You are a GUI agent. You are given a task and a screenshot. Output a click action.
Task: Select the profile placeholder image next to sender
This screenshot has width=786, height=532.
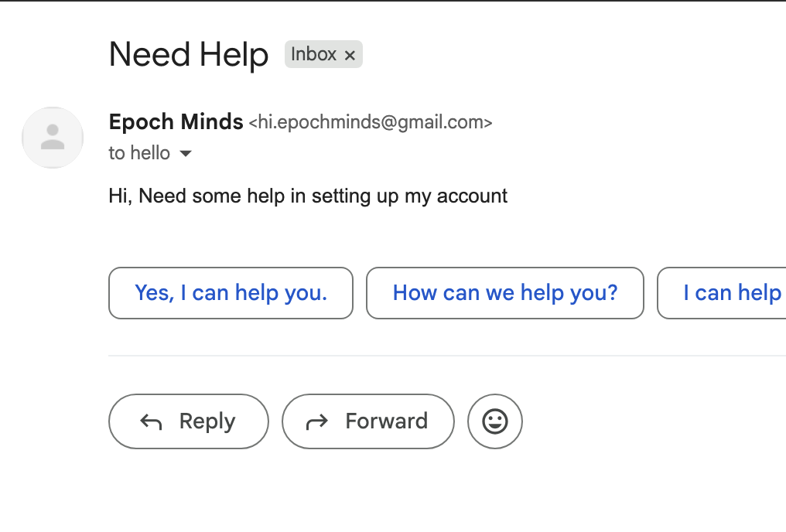click(x=53, y=138)
